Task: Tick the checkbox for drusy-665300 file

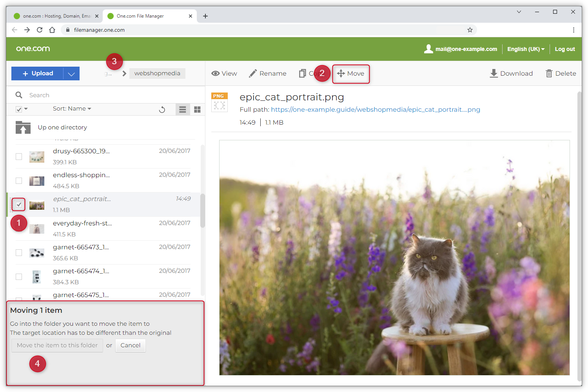Action: (19, 156)
